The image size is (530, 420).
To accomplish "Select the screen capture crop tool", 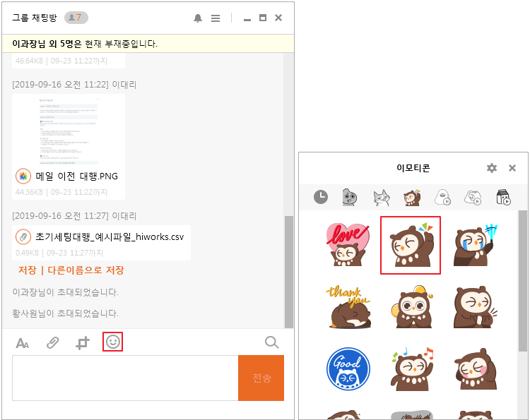I will point(83,342).
